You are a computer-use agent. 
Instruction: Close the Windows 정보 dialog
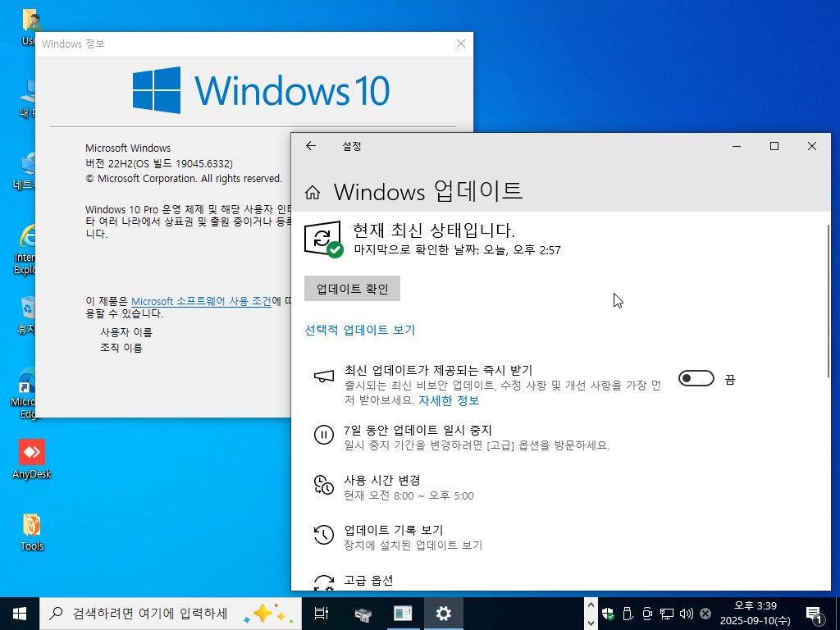(461, 44)
